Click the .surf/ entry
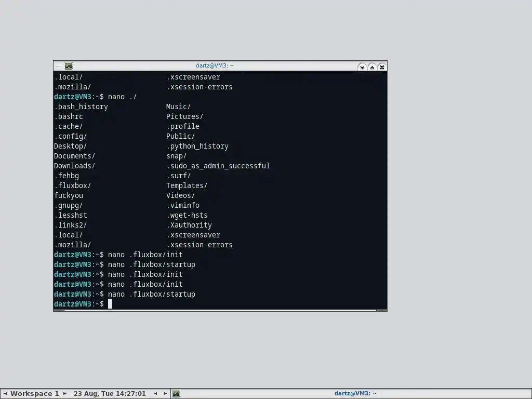 (x=179, y=176)
